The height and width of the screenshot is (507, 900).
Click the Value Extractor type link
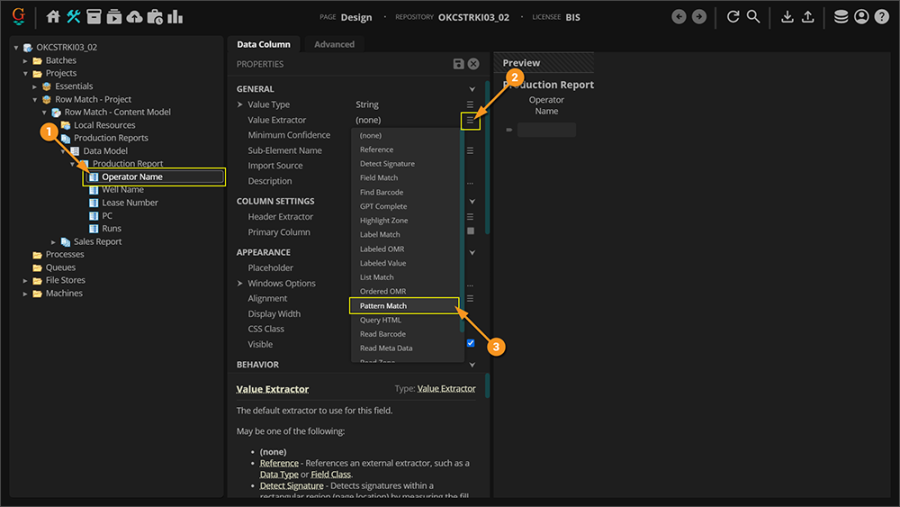(446, 388)
